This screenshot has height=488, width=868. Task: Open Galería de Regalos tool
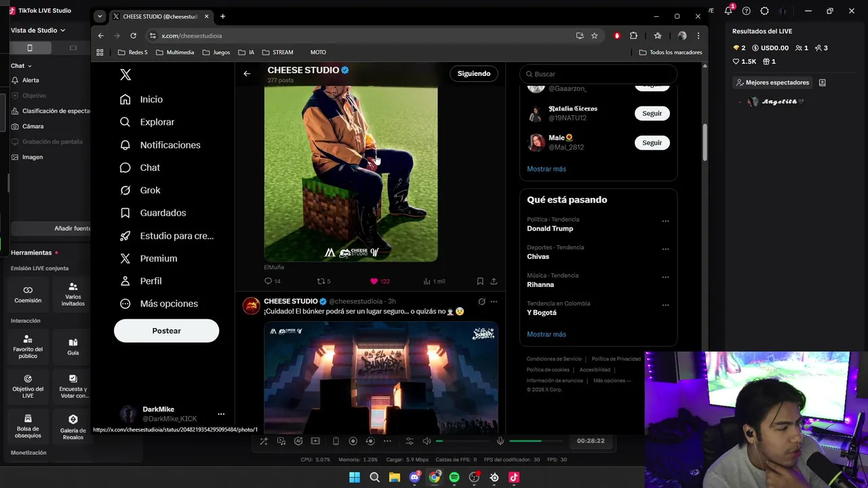[x=73, y=426]
